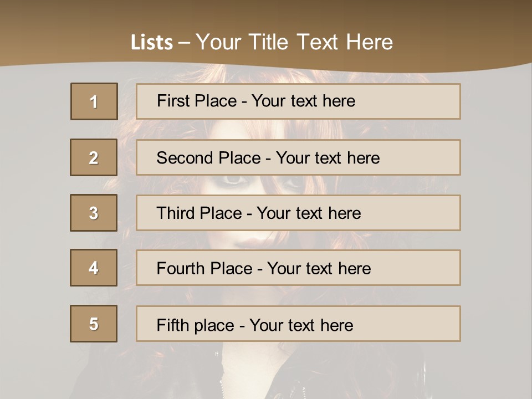Click the number 5 box

click(94, 324)
